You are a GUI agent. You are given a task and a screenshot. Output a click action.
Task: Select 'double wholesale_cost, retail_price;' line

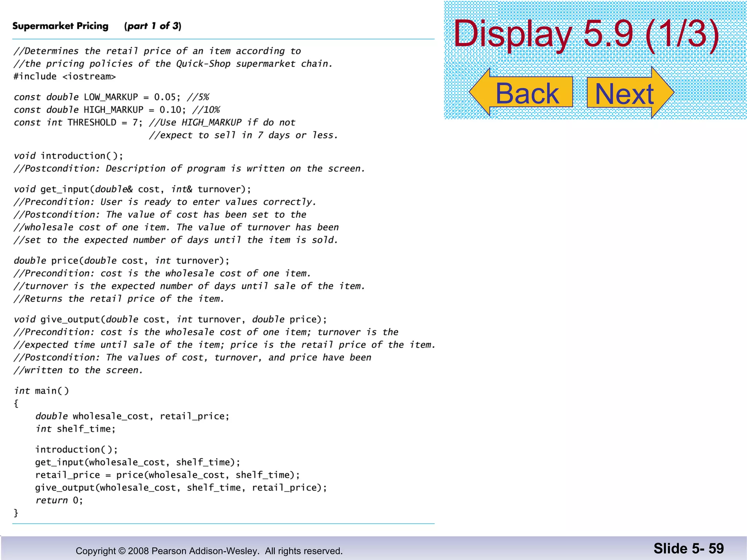[x=132, y=416]
